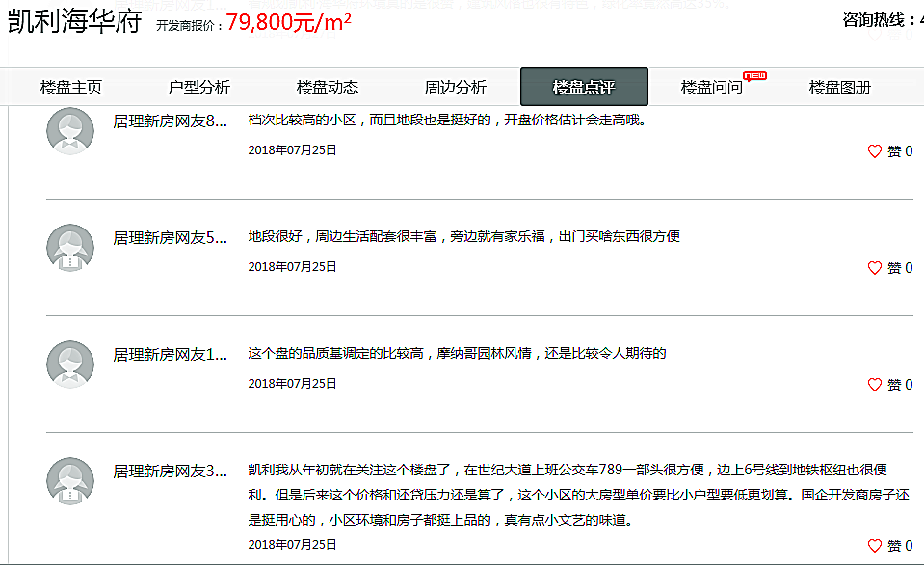Like the review mentioning 公交车789
924x566 pixels.
(875, 546)
